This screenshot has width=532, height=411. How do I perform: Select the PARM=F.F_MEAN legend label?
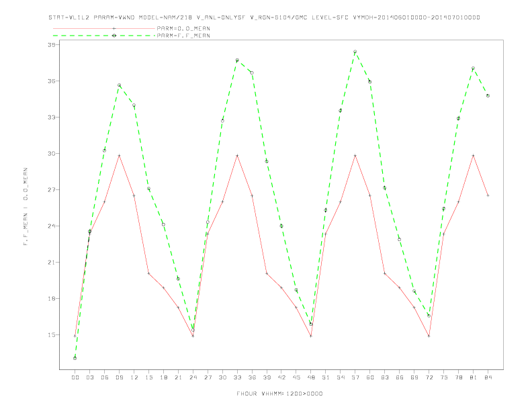pos(183,36)
